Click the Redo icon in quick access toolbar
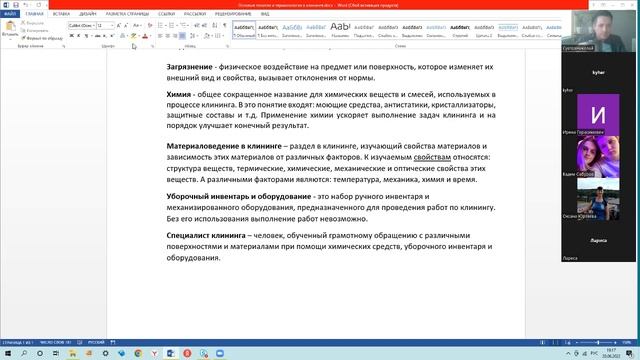Screen dimensions: 640x360 click(38, 5)
